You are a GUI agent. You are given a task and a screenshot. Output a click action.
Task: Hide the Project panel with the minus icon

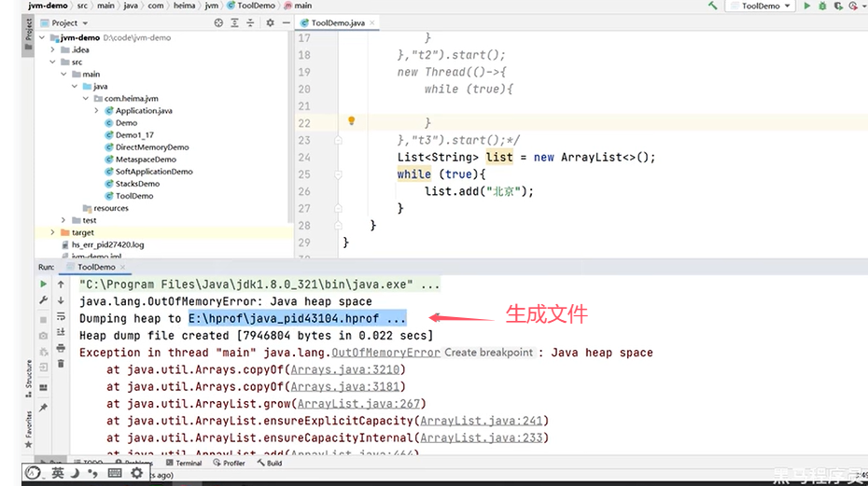[x=286, y=22]
